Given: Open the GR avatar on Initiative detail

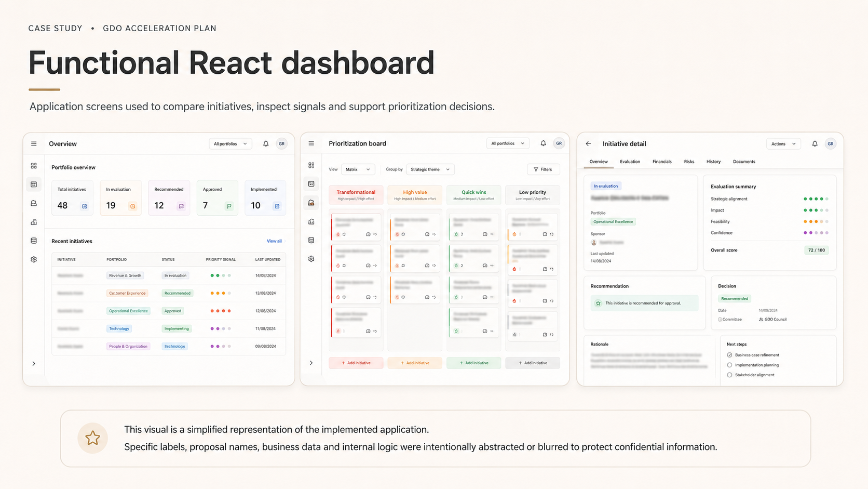Looking at the screenshot, I should coord(831,144).
